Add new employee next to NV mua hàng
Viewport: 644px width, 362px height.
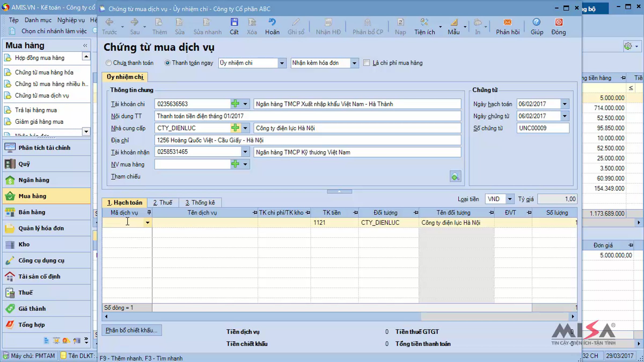[x=235, y=164]
